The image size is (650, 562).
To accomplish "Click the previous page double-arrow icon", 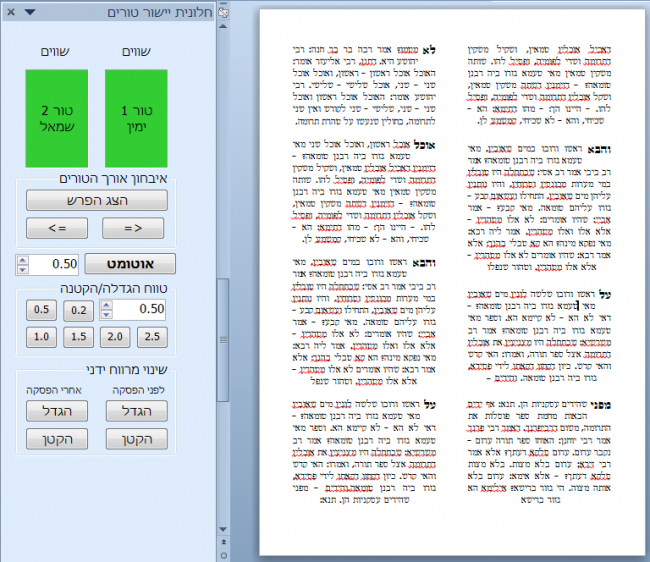I will pyautogui.click(x=223, y=542).
